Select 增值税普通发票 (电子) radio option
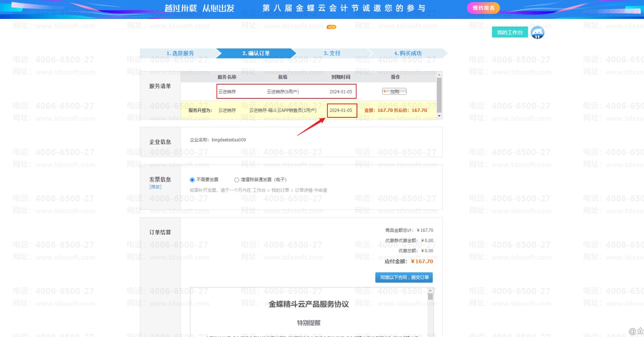This screenshot has width=644, height=337. point(237,180)
